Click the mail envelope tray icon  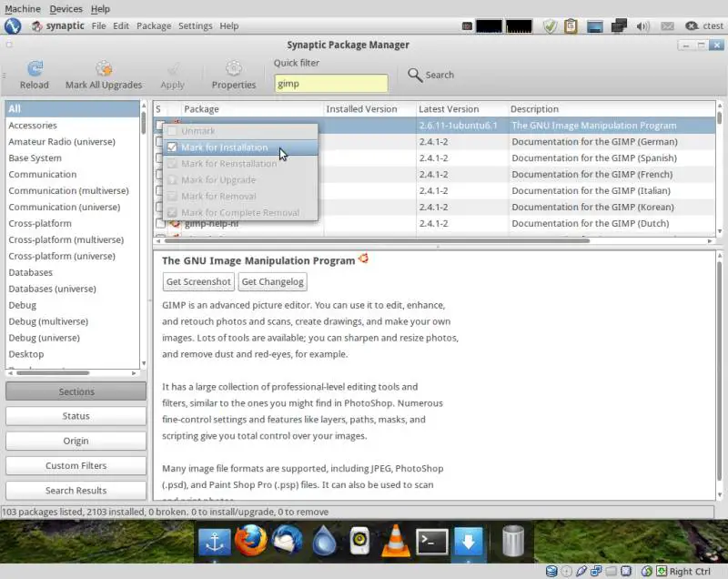tap(667, 26)
